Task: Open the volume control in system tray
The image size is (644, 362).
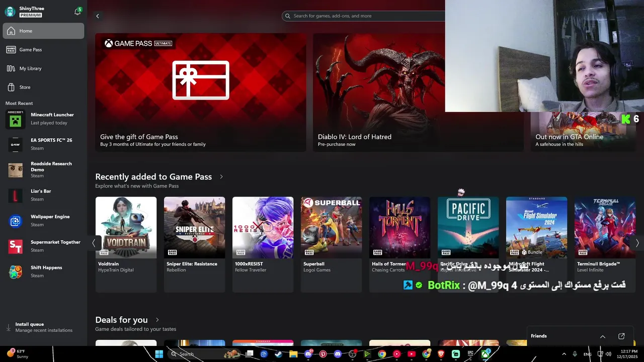Action: point(608,354)
